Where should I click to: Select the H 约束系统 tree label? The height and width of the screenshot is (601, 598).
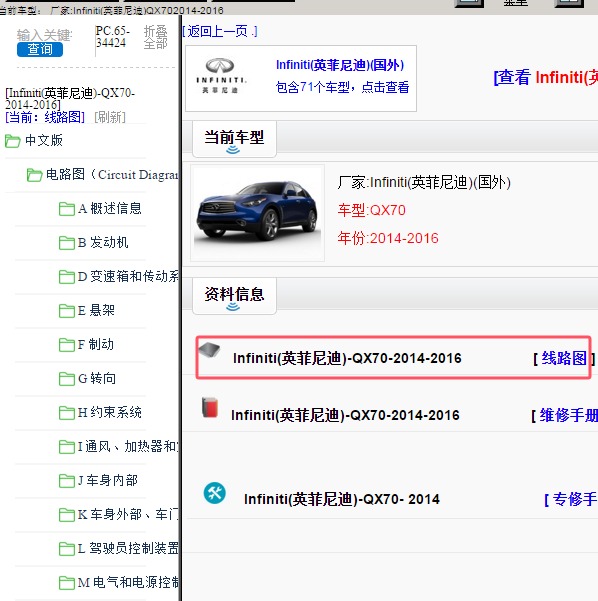pyautogui.click(x=110, y=412)
